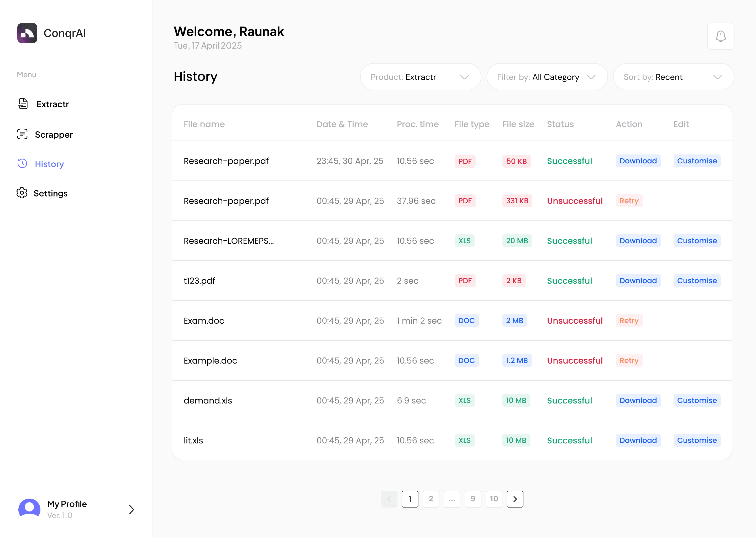Retry the Example.doc extraction
Screen dimensions: 756x538
pyautogui.click(x=629, y=360)
